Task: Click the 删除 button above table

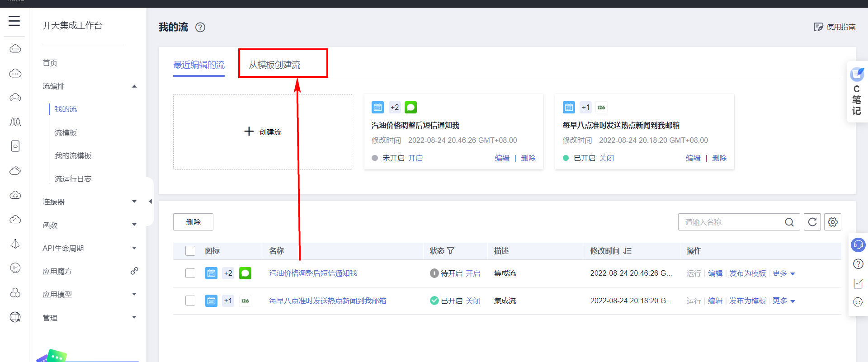Action: [x=193, y=222]
